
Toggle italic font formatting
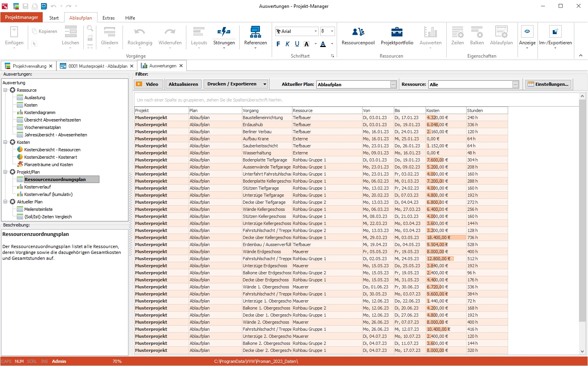pyautogui.click(x=287, y=44)
